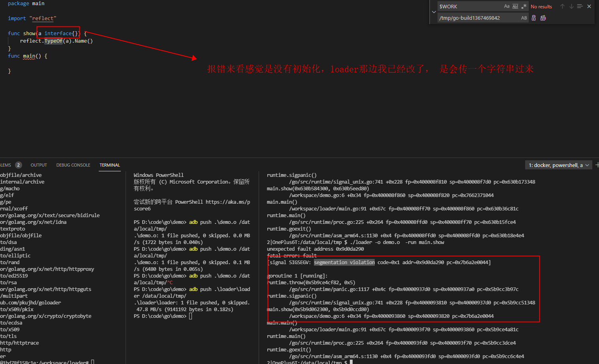
Task: Switch to the DEBUG CONSOLE tab
Action: click(x=73, y=165)
